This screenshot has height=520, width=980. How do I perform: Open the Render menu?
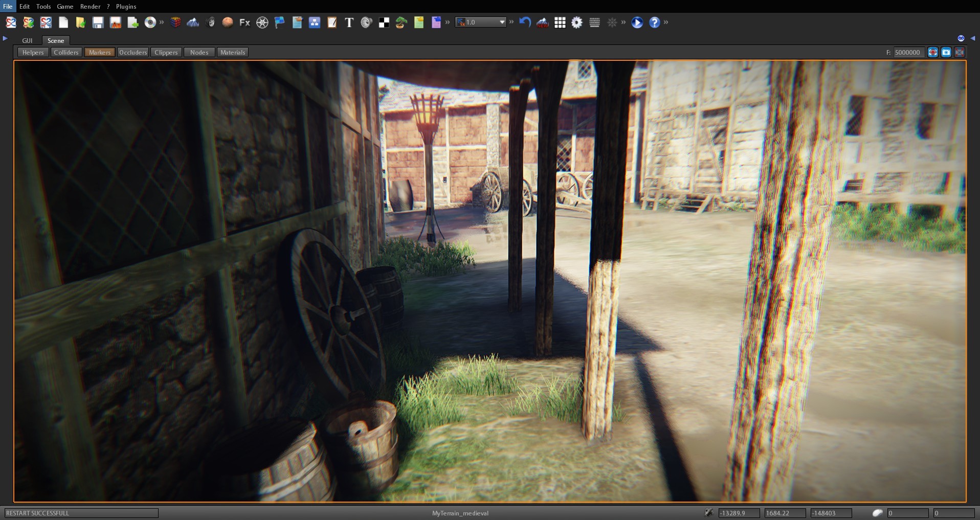pos(90,7)
